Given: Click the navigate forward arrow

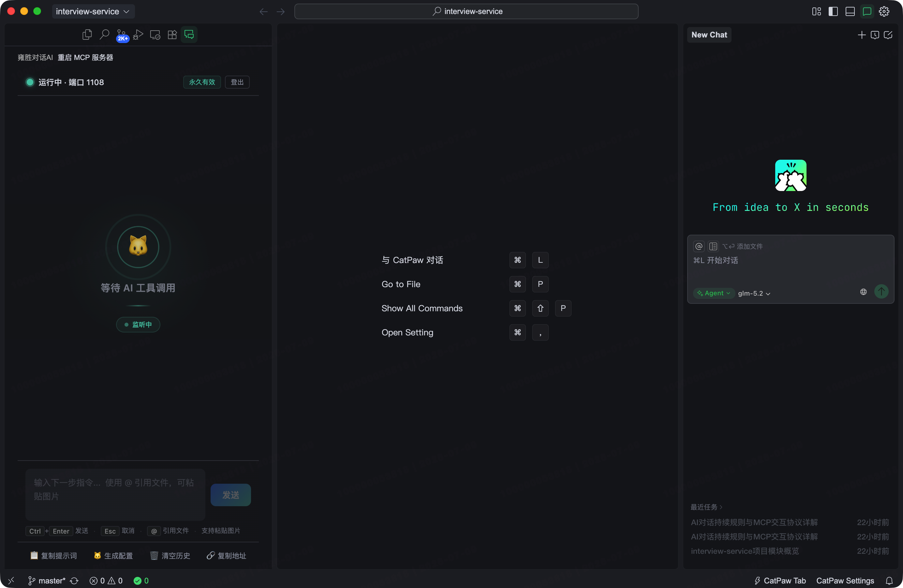Looking at the screenshot, I should [280, 11].
